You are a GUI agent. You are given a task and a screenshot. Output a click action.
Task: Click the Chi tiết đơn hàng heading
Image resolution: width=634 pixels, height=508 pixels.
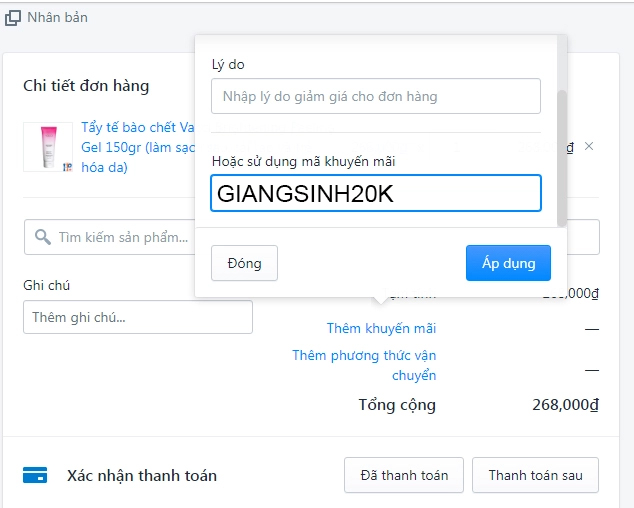(86, 86)
